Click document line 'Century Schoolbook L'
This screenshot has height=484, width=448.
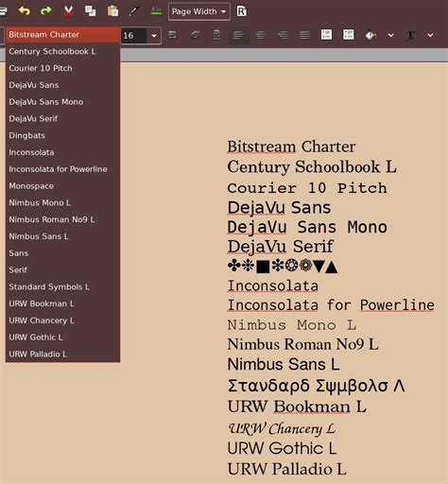pos(312,167)
